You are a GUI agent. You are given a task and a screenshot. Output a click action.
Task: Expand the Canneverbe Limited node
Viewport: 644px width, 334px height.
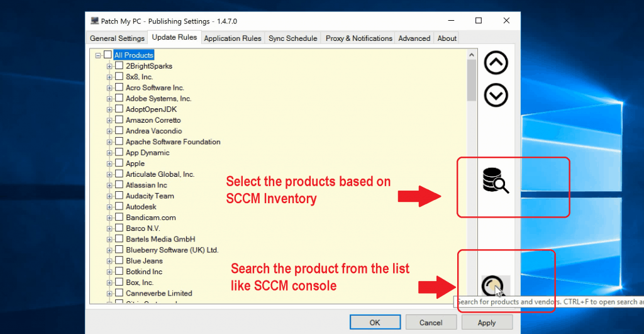109,294
